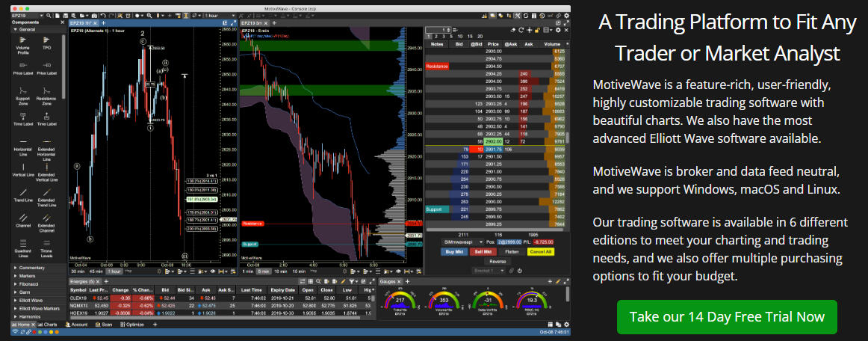Select the Energies (5) tab
This screenshot has height=341, width=868.
tap(85, 282)
